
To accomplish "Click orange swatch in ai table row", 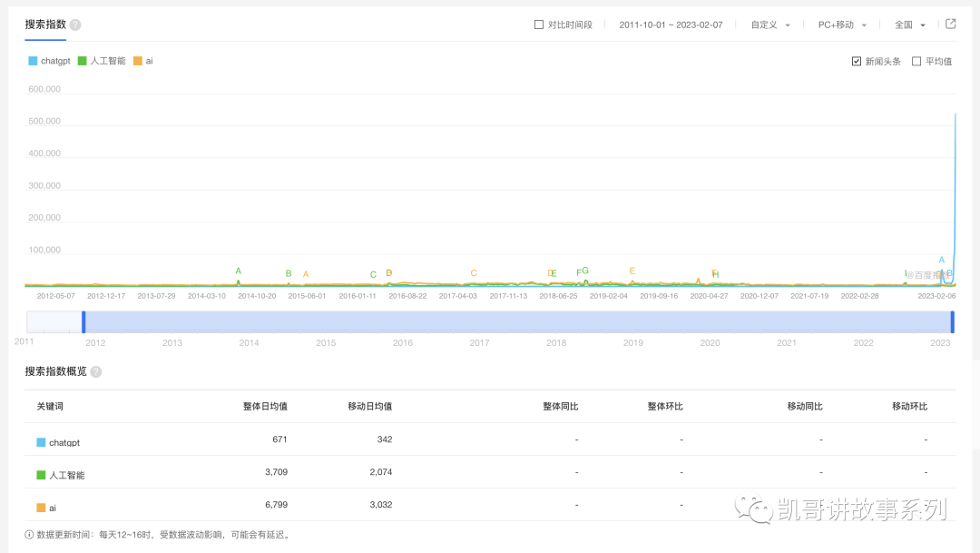I will (x=41, y=508).
